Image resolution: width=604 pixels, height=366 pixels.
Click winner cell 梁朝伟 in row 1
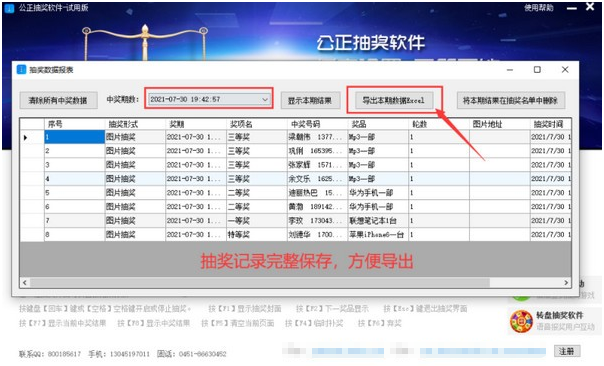317,137
